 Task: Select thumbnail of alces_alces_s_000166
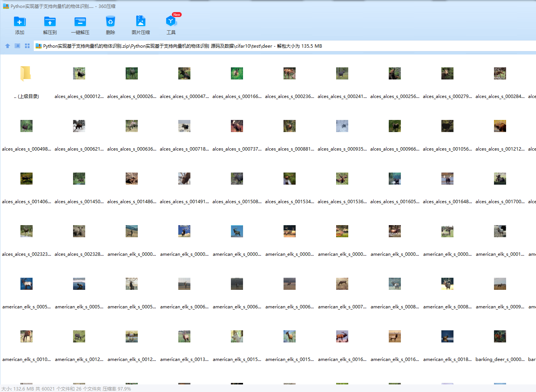[237, 73]
